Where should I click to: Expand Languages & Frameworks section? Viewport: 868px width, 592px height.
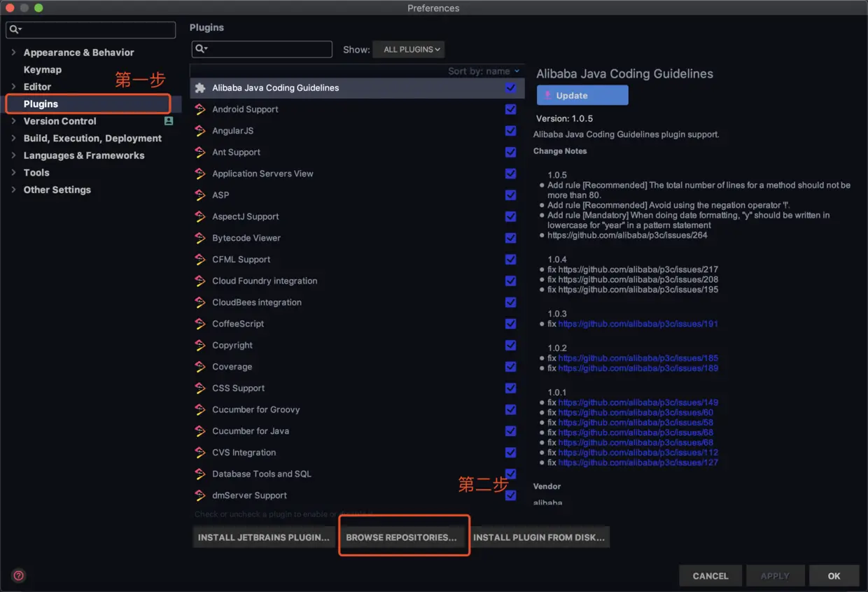13,155
